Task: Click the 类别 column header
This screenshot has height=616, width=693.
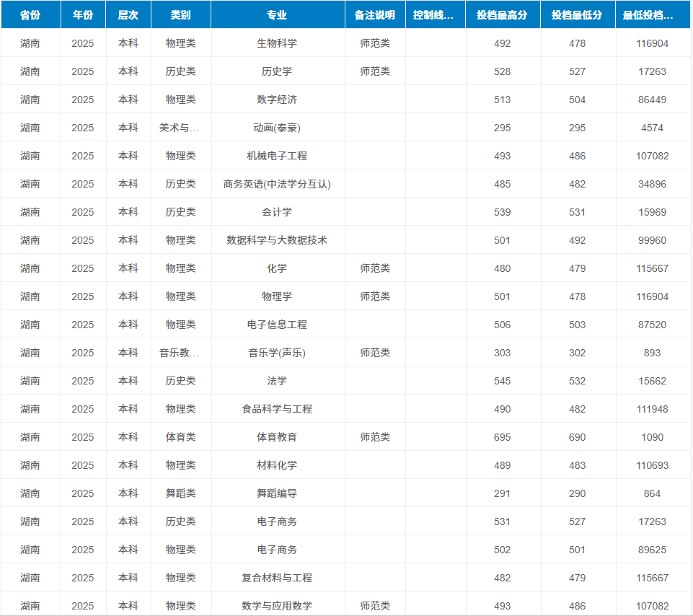Action: click(x=181, y=14)
